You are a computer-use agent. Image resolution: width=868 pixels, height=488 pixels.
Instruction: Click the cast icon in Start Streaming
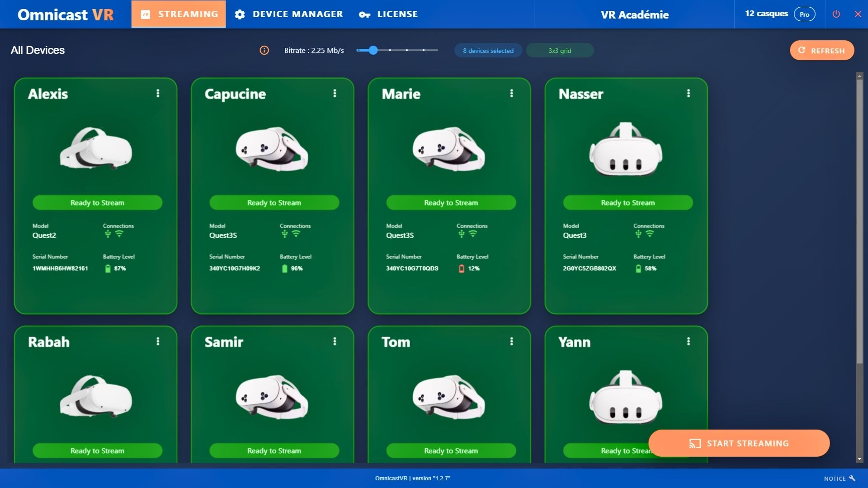[x=695, y=443]
